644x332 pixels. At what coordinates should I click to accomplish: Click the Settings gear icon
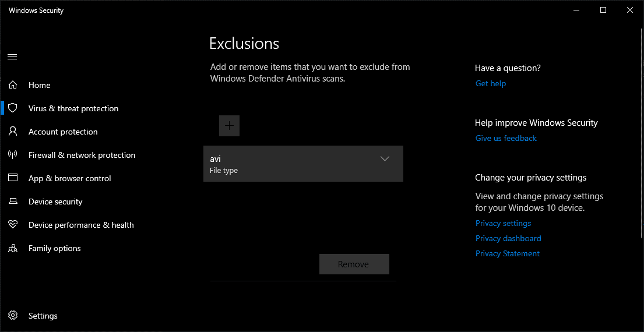point(13,316)
